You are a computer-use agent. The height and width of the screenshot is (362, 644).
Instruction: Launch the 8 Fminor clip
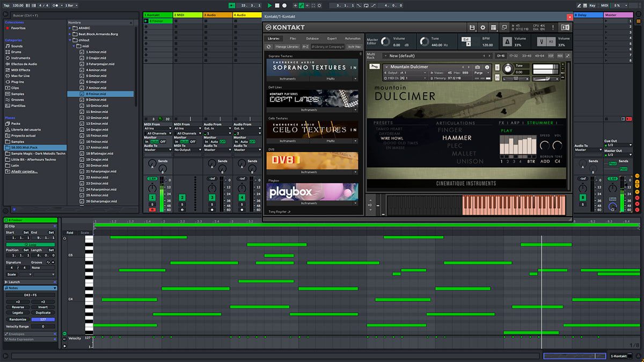coord(147,21)
